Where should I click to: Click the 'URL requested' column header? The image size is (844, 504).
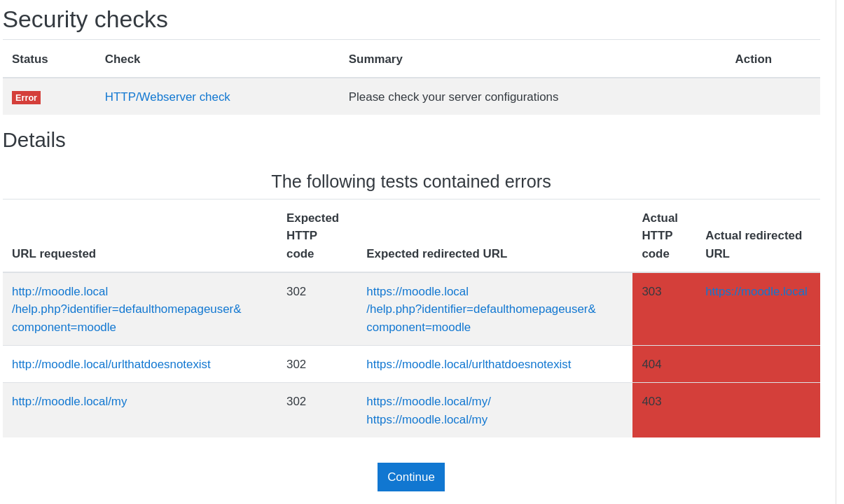pyautogui.click(x=54, y=253)
